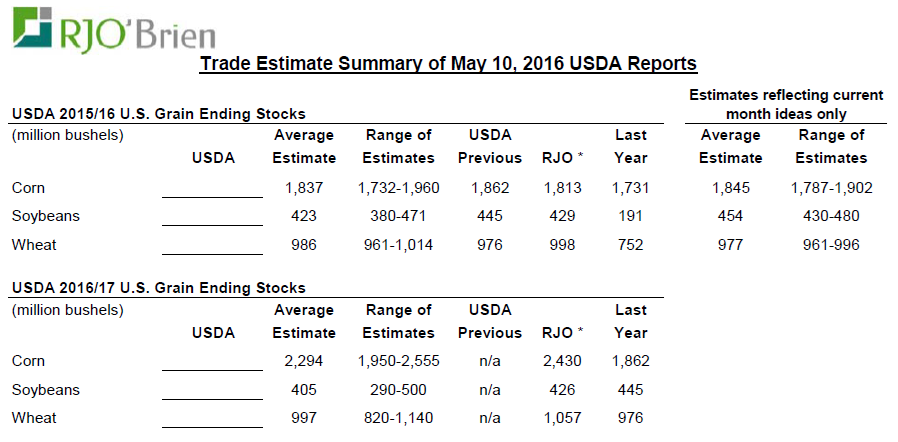Click the underlined Trade Estimate Summary title
The width and height of the screenshot is (898, 442).
448,65
